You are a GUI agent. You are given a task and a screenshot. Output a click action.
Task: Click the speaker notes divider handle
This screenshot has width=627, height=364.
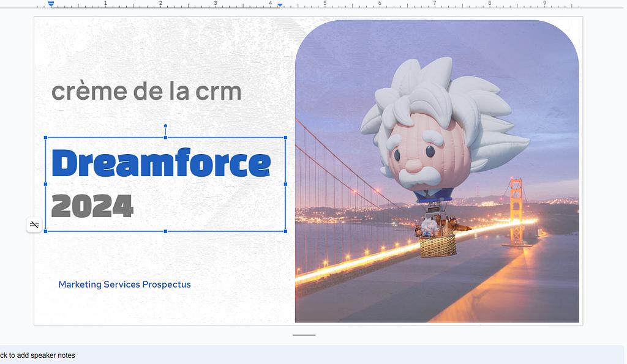tap(304, 335)
